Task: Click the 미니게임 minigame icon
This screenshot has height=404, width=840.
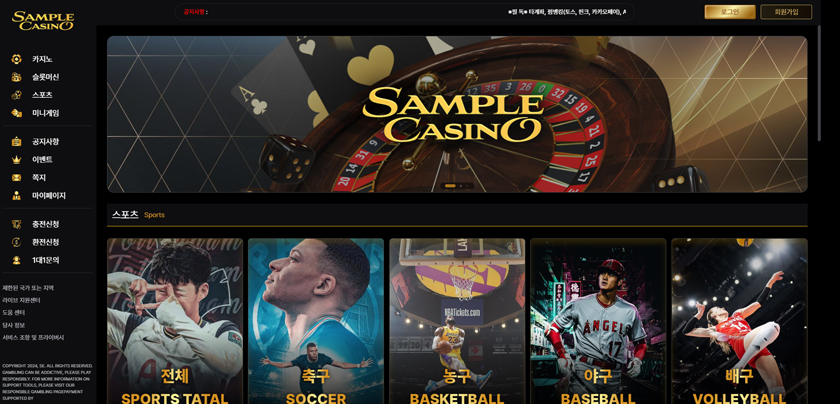Action: [17, 113]
